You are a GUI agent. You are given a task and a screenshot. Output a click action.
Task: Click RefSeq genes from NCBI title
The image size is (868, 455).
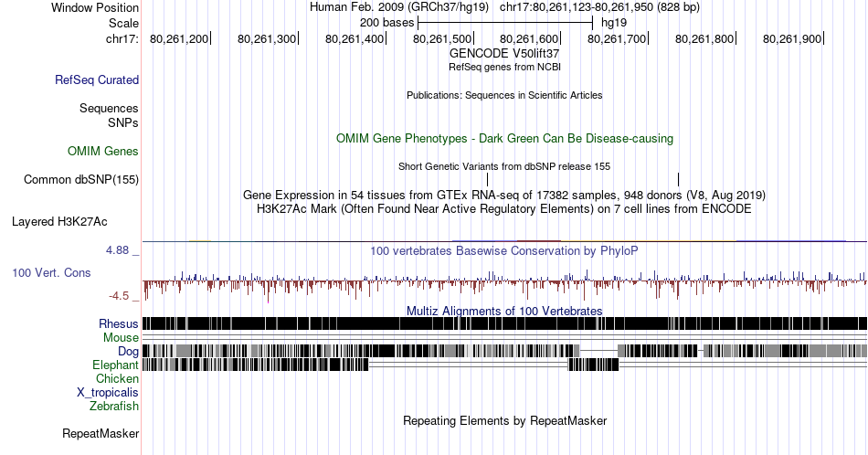point(504,67)
